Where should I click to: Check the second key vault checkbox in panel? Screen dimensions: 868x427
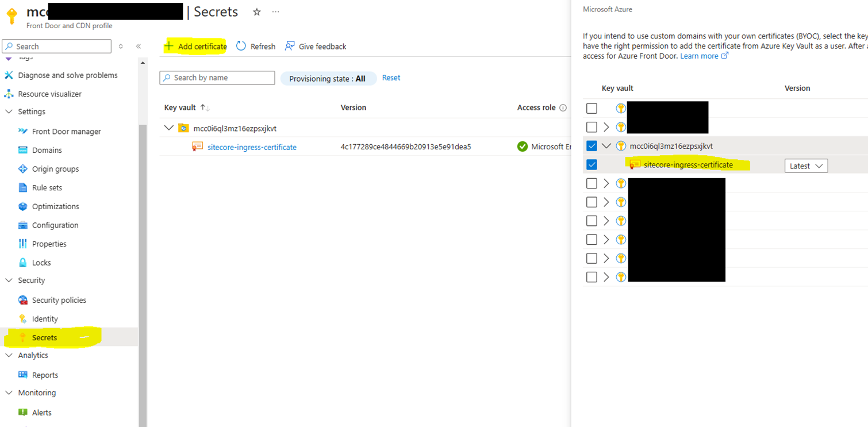[592, 127]
